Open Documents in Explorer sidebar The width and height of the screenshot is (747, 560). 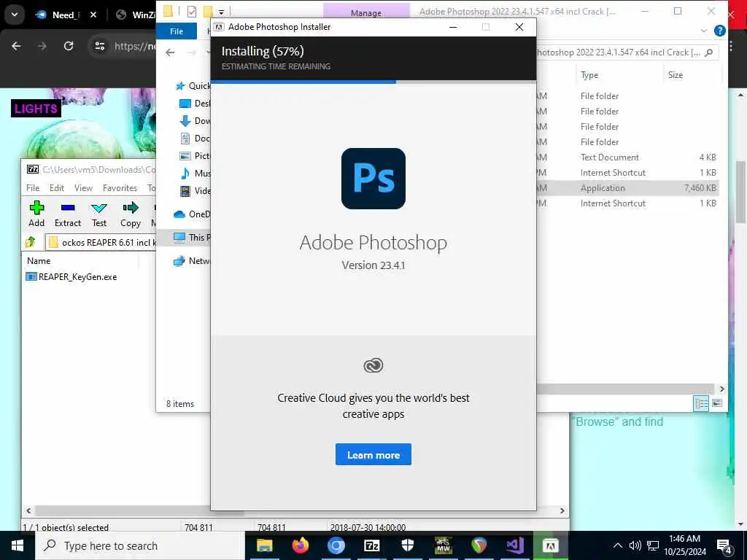196,138
